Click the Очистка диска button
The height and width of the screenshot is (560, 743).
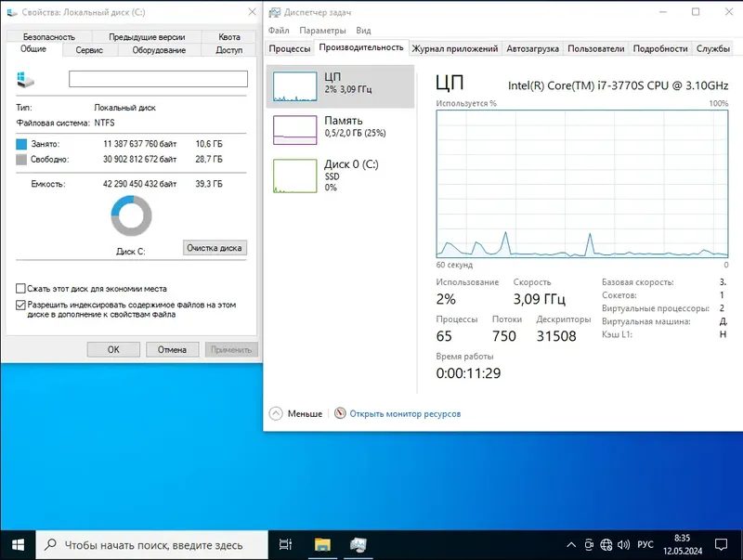point(215,248)
